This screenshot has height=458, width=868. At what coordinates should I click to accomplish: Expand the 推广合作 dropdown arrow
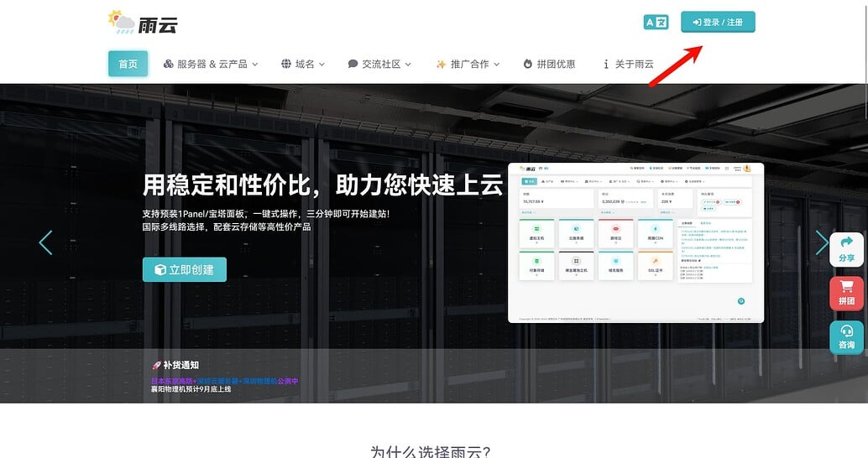point(497,64)
